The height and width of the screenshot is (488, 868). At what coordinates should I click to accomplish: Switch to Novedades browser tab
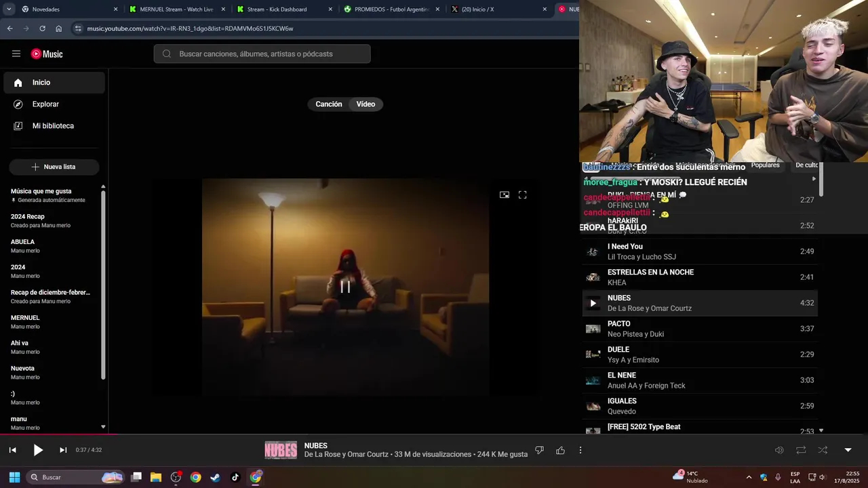pos(68,9)
